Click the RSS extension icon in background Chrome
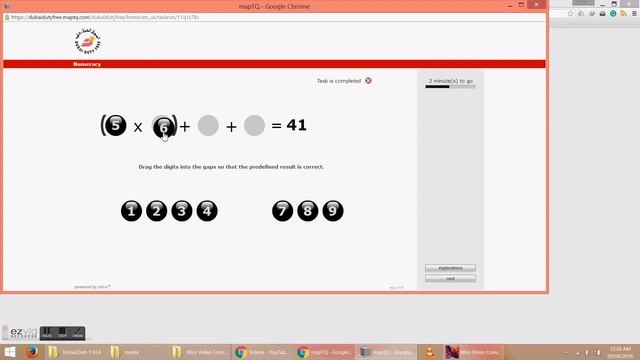This screenshot has height=360, width=640. [x=623, y=13]
